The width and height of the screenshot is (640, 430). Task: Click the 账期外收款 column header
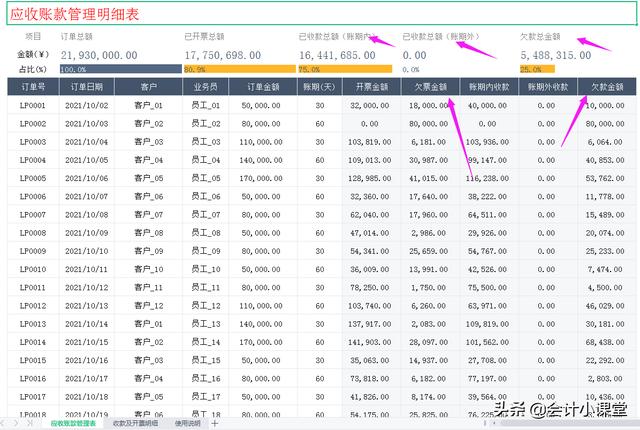548,87
